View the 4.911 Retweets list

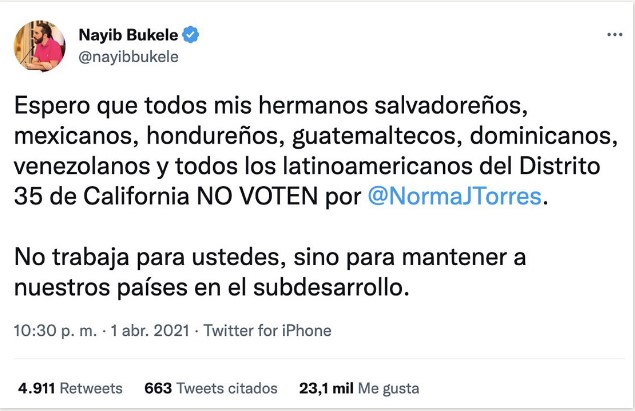pyautogui.click(x=70, y=388)
